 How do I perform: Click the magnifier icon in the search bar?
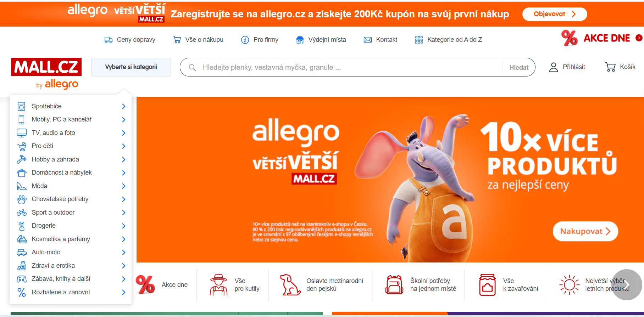pos(193,67)
